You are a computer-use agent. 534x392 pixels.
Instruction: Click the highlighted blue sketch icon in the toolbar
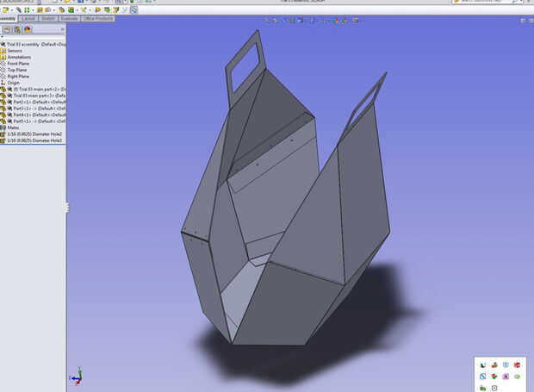pos(133,9)
